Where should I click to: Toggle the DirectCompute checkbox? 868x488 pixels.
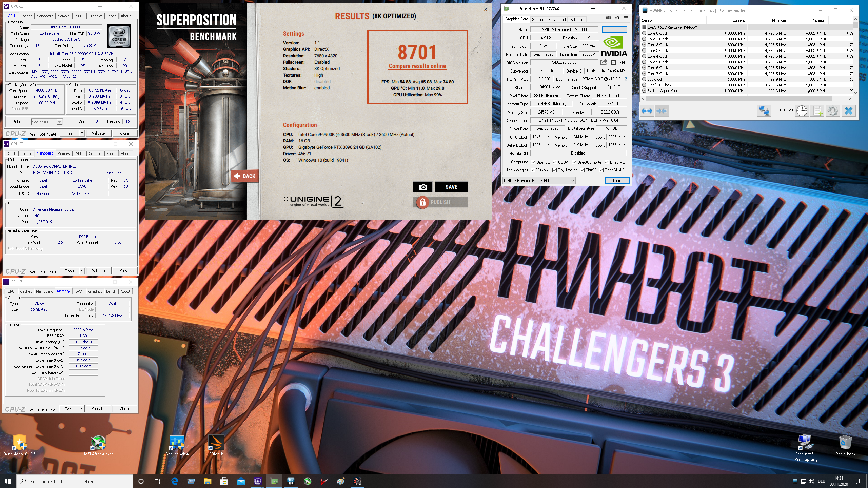[574, 162]
